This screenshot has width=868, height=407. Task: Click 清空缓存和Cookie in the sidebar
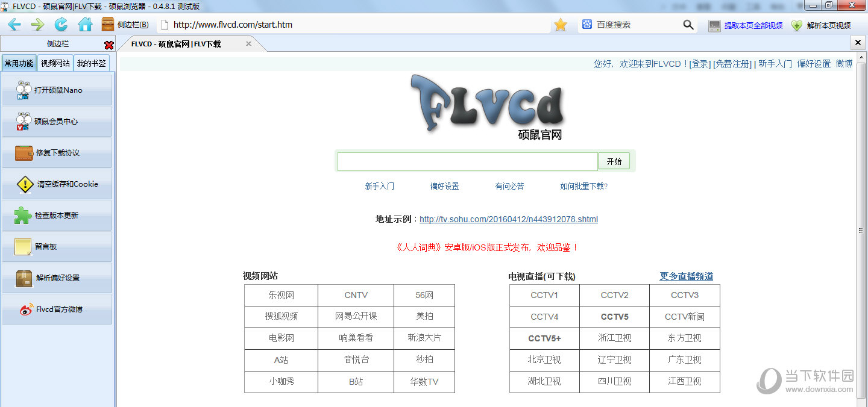[57, 184]
